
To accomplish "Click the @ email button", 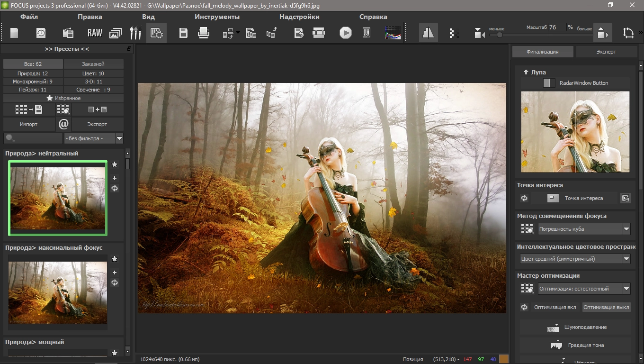I will (63, 124).
